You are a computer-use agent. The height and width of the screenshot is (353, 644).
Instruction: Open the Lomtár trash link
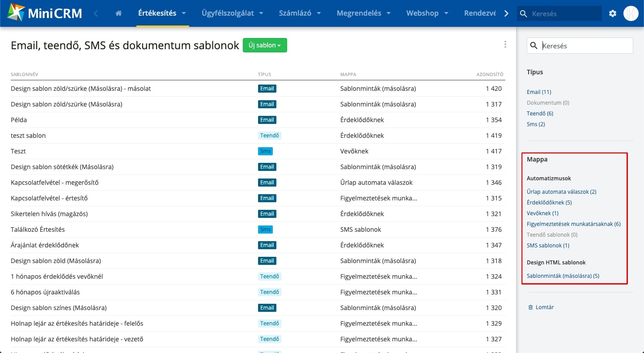pyautogui.click(x=545, y=307)
